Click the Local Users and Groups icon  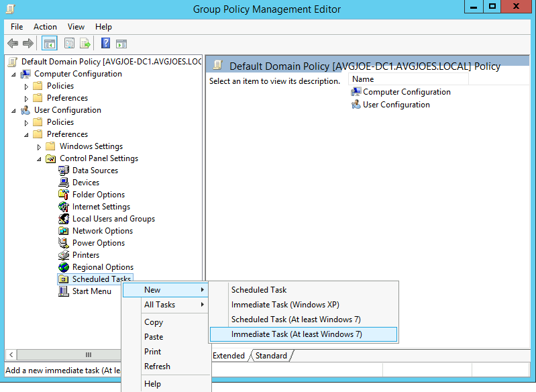click(x=64, y=219)
